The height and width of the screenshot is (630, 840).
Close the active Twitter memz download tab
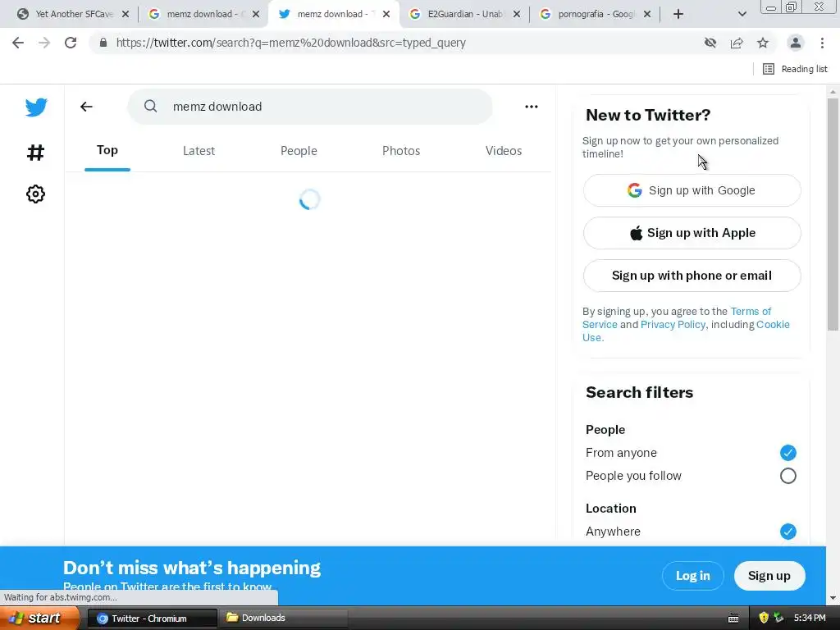[386, 14]
